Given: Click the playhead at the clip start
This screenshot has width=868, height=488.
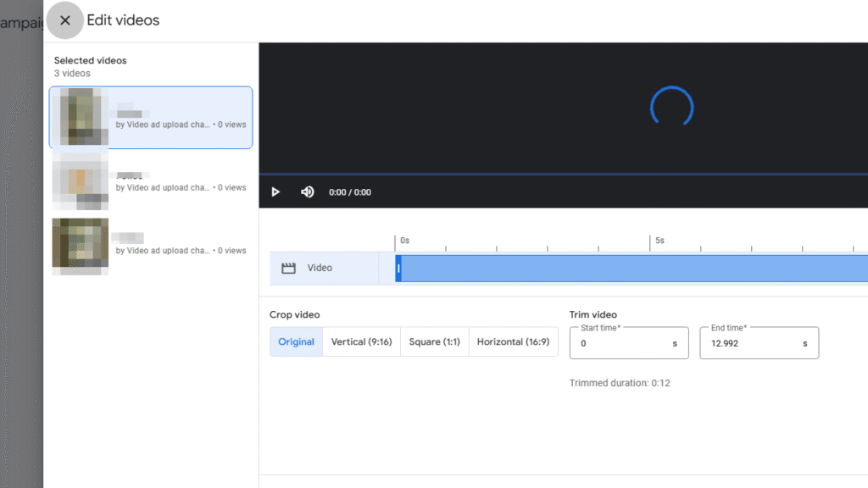Looking at the screenshot, I should [398, 268].
